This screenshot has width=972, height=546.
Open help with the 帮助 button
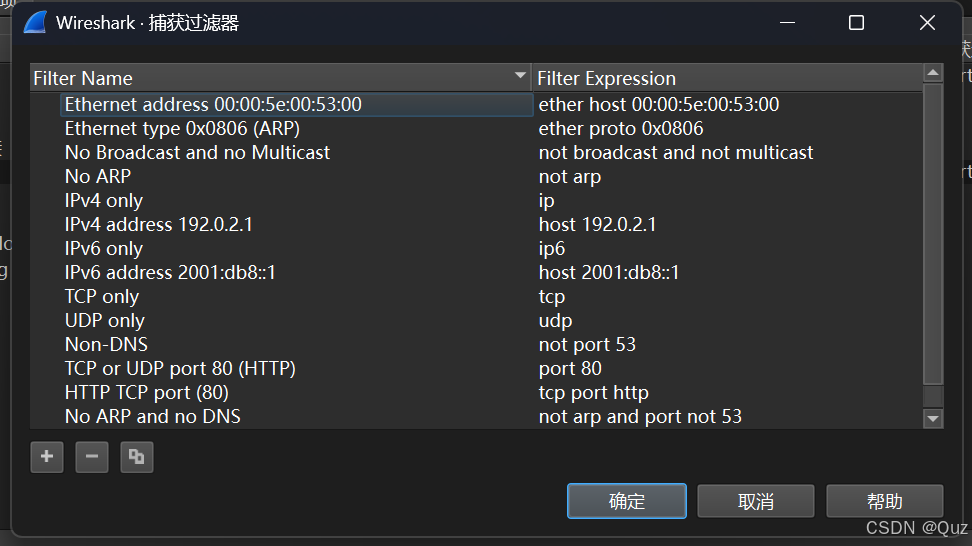(885, 501)
